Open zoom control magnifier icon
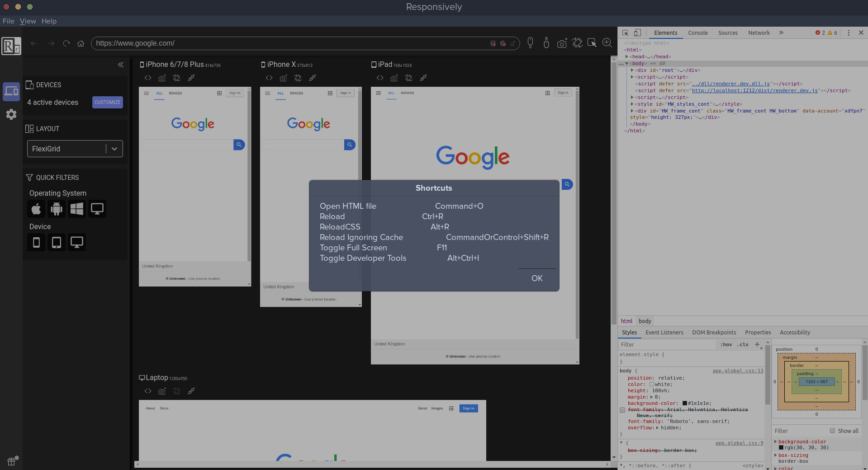 pyautogui.click(x=607, y=43)
